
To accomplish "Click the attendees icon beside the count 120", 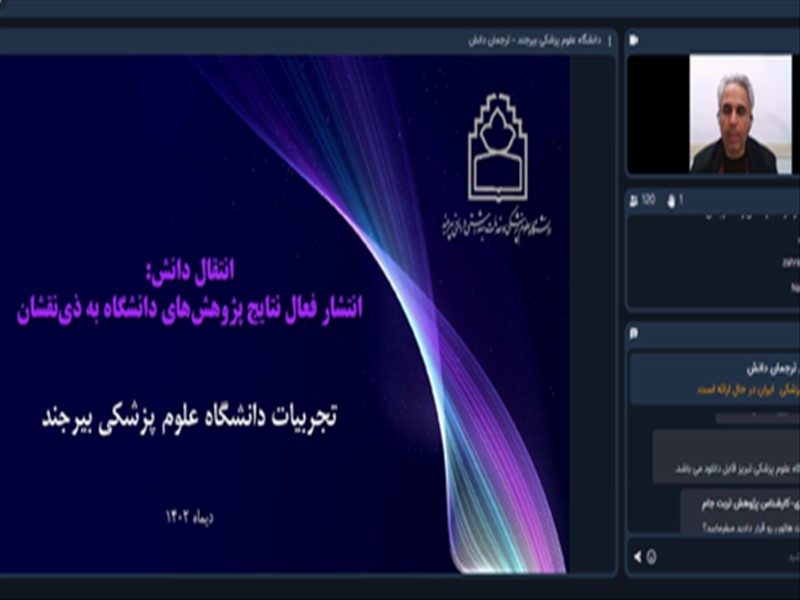I will click(x=634, y=201).
